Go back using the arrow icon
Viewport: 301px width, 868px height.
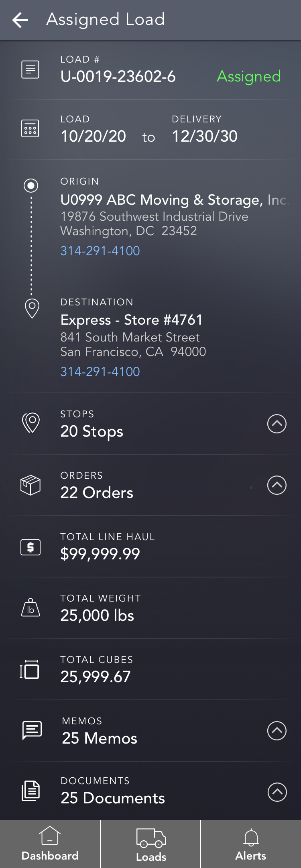pyautogui.click(x=20, y=20)
